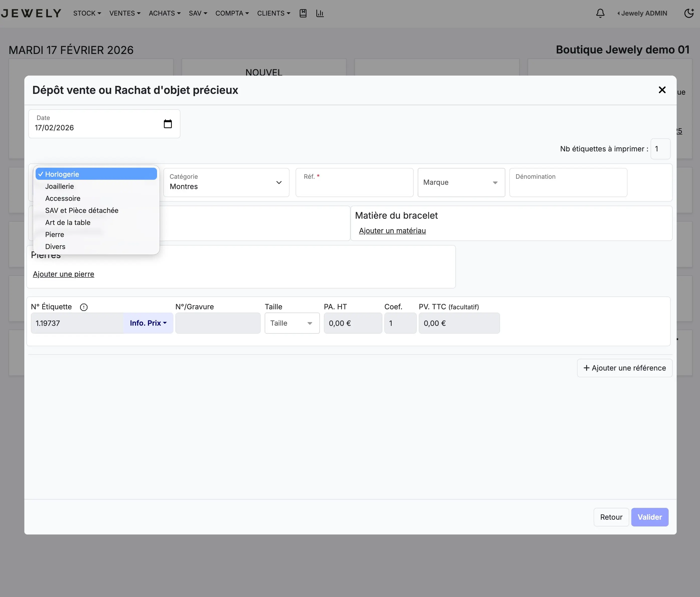Select Horlogerie in the open list
Screen dimensions: 700x597
tap(96, 174)
